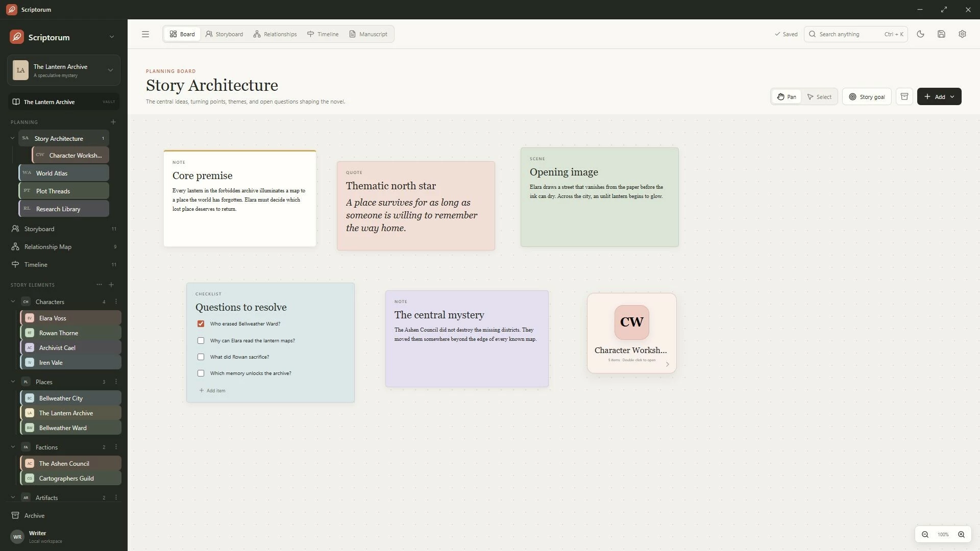Open the Timeline sidebar entry
980x551 pixels.
(x=65, y=265)
